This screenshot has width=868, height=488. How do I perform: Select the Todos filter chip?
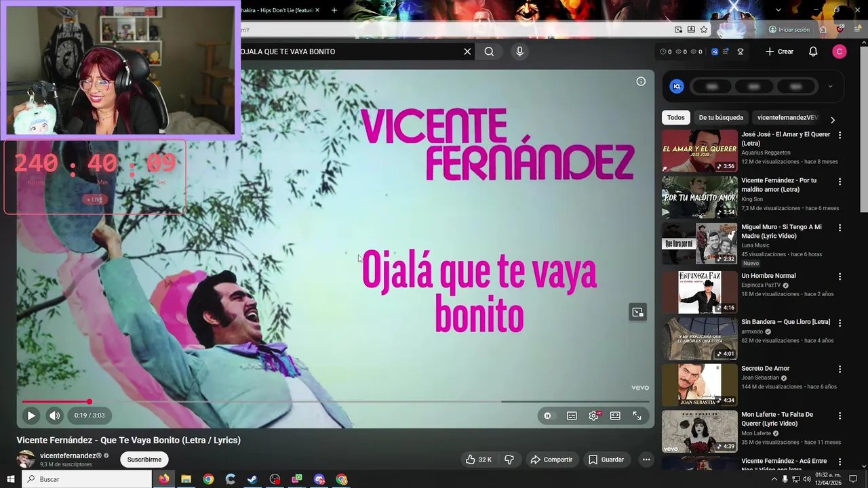coord(676,117)
